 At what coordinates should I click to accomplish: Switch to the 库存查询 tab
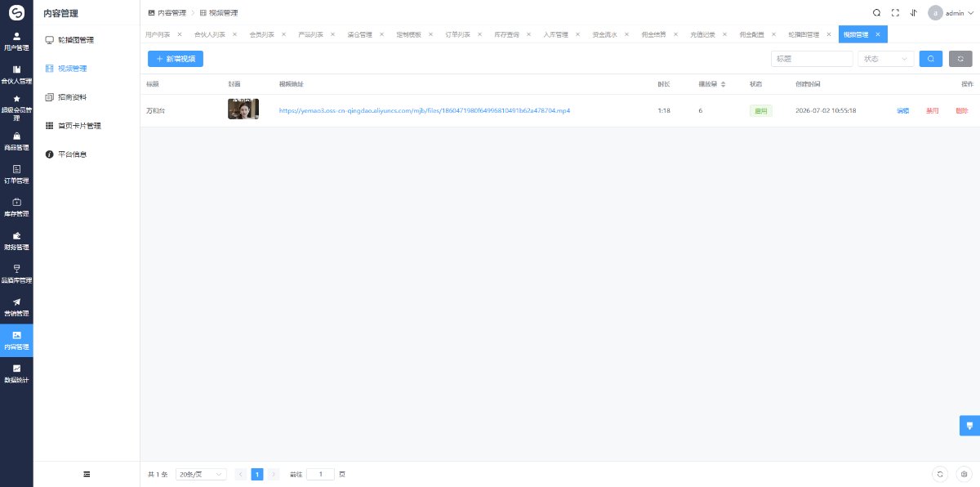pyautogui.click(x=506, y=34)
